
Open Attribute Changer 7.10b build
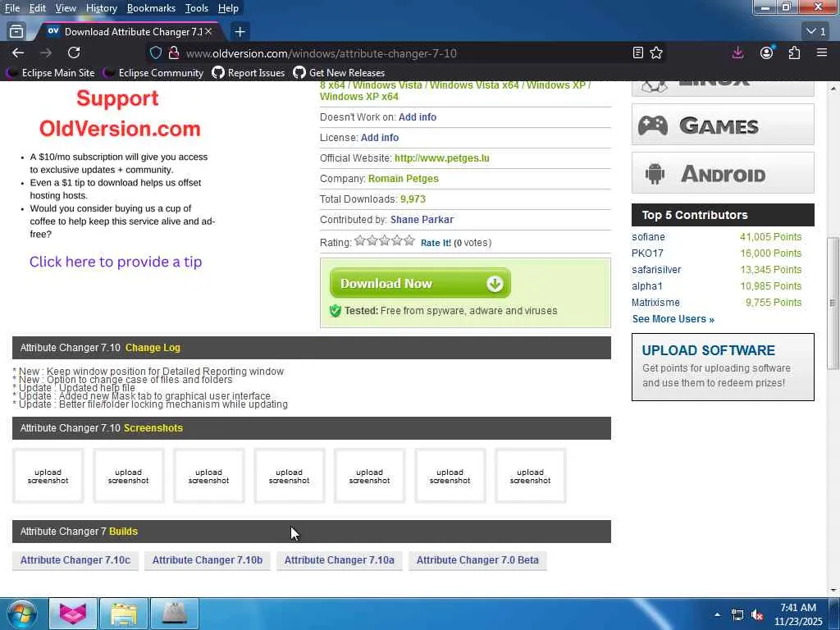[x=208, y=560]
